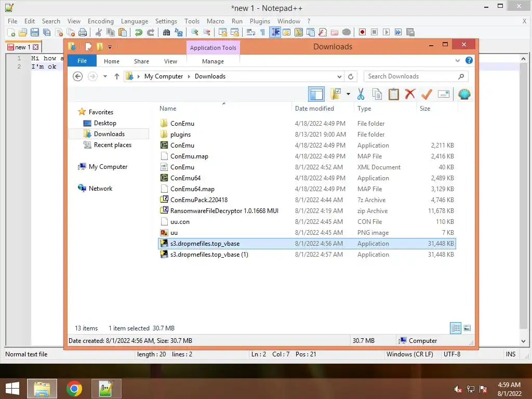
Task: Click the E-mail envelope icon in Explorer toolbar
Action: point(444,94)
